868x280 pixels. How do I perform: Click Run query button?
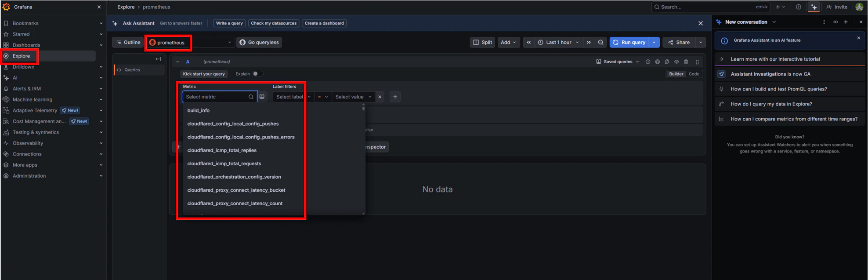click(629, 42)
